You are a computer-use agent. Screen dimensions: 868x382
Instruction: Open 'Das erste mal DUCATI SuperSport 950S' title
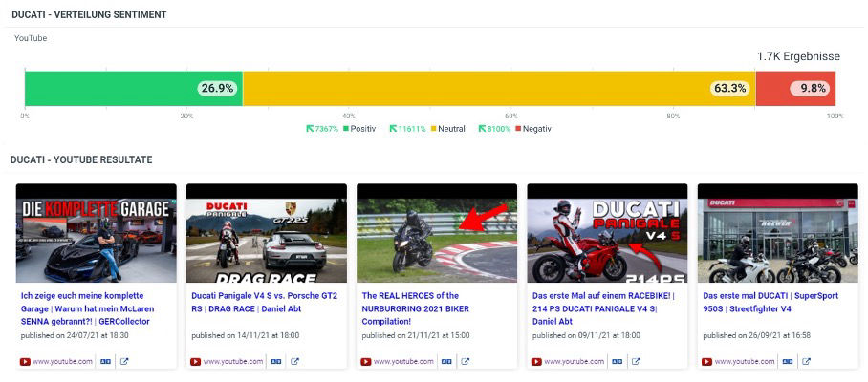click(x=770, y=303)
